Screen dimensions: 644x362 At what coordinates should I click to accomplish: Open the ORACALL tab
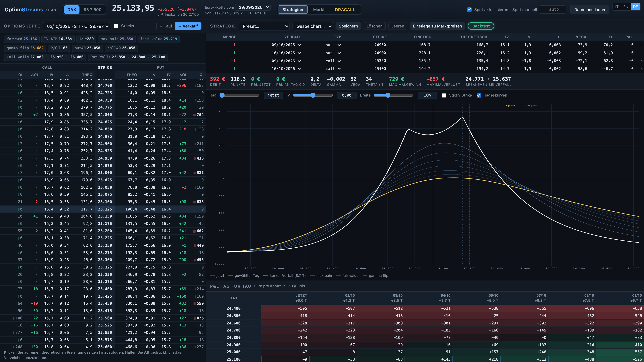[x=345, y=10]
